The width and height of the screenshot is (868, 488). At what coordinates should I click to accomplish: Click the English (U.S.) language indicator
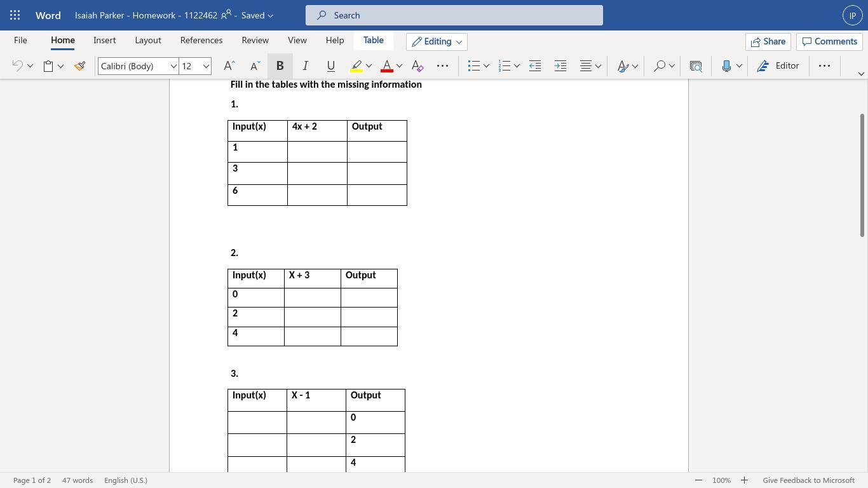point(126,480)
